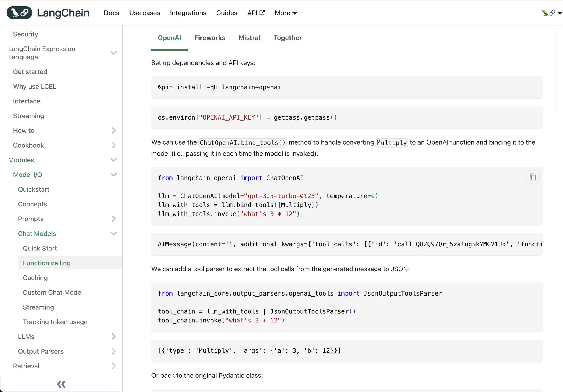Open Guides in the top navigation
This screenshot has height=392, width=563.
pyautogui.click(x=227, y=13)
